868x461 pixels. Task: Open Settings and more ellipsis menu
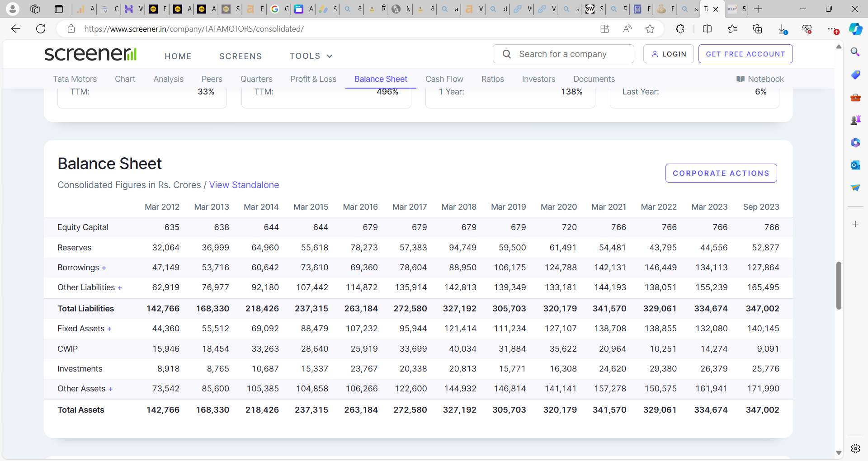[x=832, y=29]
